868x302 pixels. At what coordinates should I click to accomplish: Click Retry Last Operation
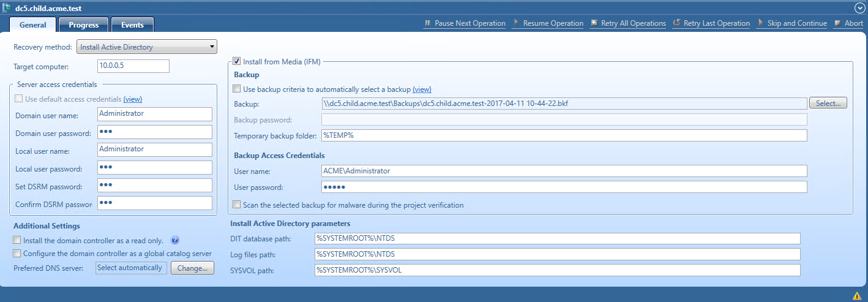[711, 23]
